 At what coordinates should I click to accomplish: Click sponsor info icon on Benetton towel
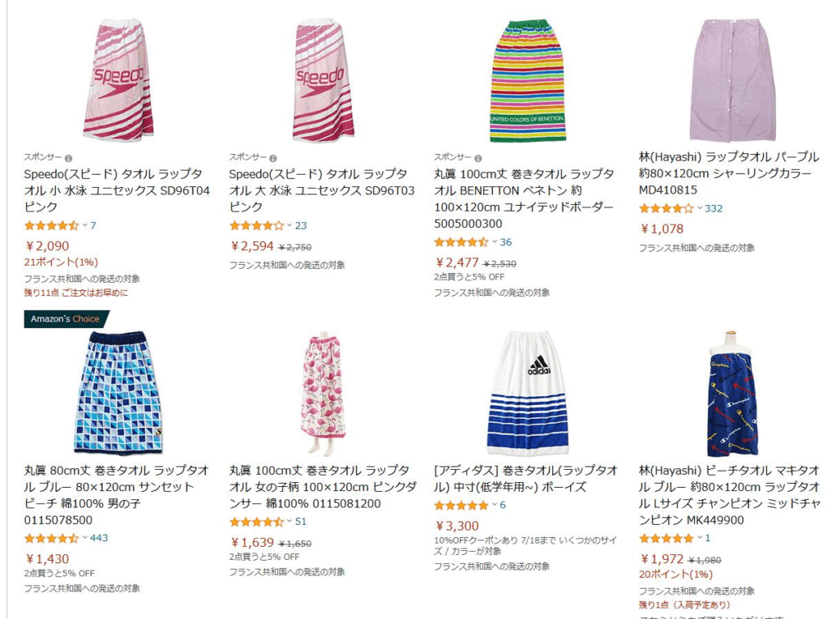[x=478, y=158]
